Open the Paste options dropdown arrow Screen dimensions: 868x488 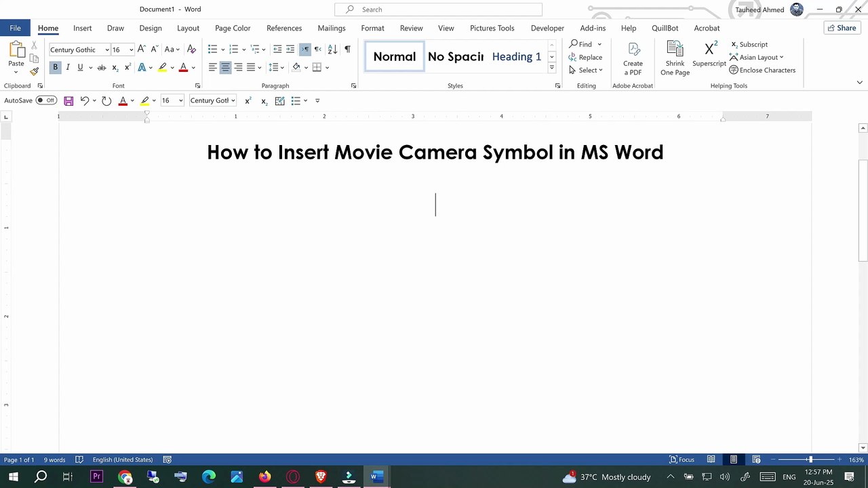point(16,72)
